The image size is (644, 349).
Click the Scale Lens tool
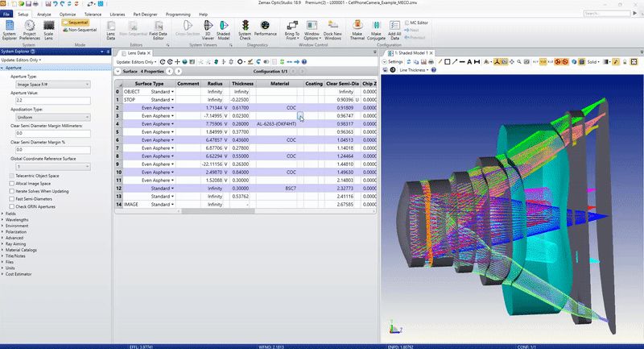(48, 31)
